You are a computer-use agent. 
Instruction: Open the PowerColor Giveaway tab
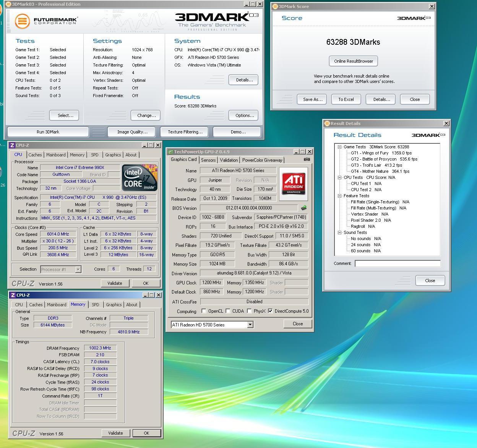coord(262,160)
